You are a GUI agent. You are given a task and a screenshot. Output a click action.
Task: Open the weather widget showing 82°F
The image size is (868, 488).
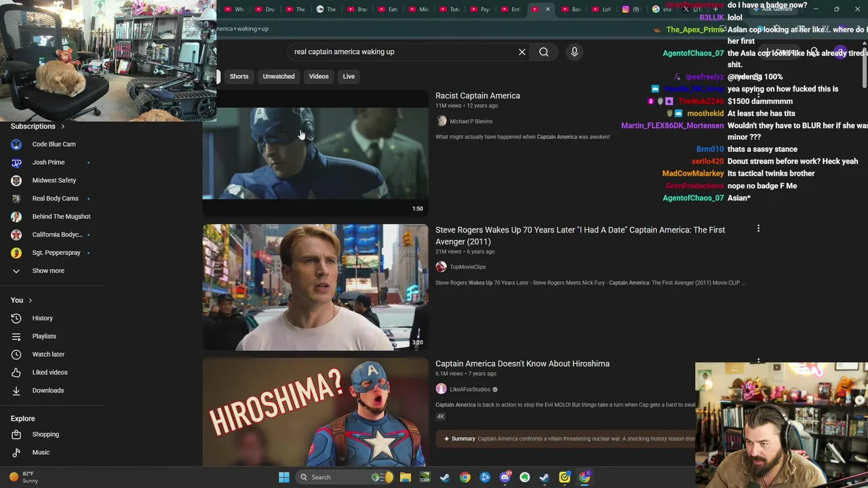click(x=23, y=477)
